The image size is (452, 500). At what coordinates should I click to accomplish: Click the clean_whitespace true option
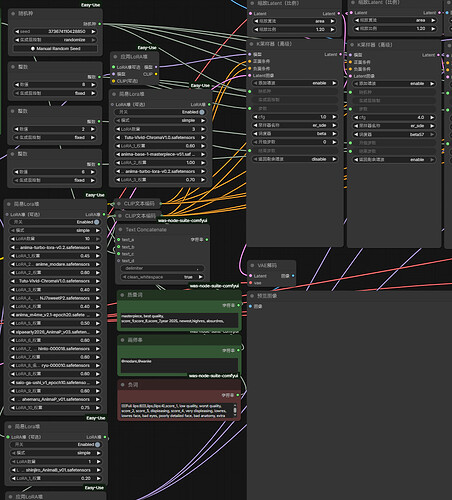(162, 277)
